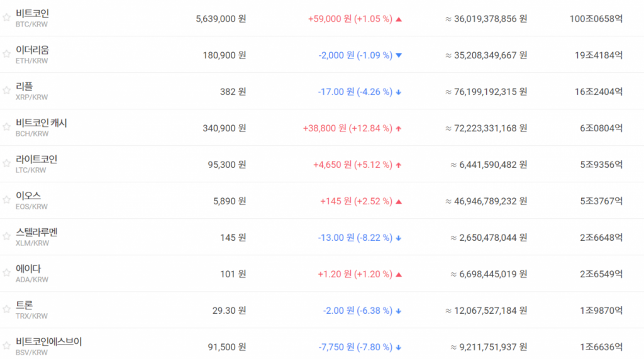This screenshot has height=359, width=644.
Task: Toggle the star beside 스텔라루멘
Action: pyautogui.click(x=6, y=237)
